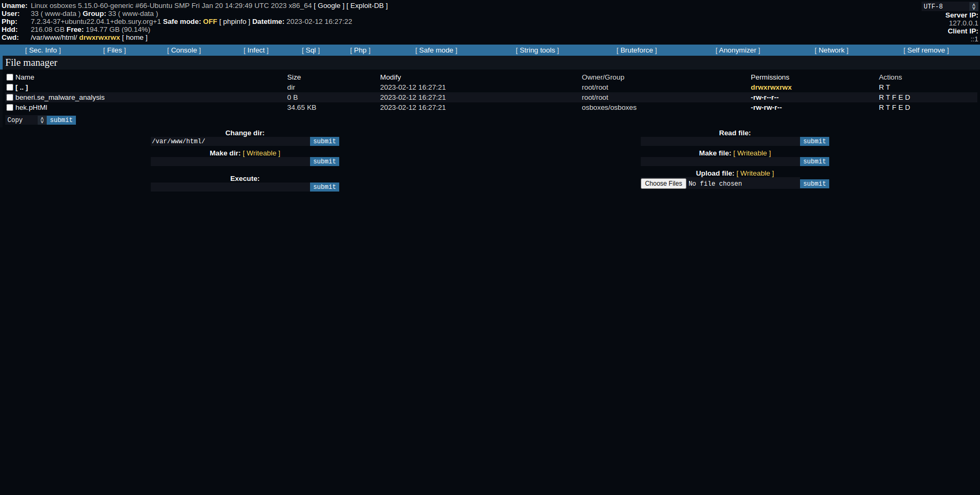Click E (edit) action for hek.pHtMl
The height and width of the screenshot is (495, 980).
(x=901, y=108)
